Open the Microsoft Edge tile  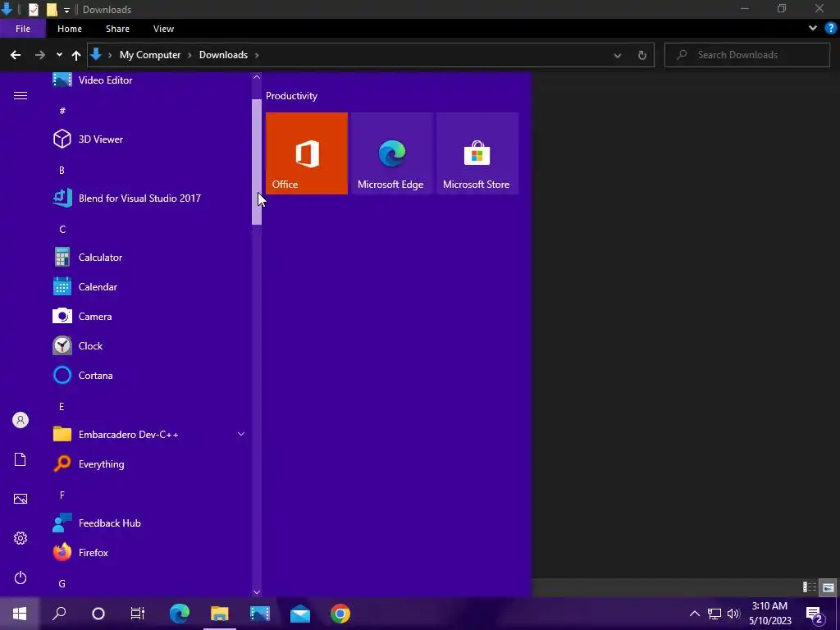(391, 153)
